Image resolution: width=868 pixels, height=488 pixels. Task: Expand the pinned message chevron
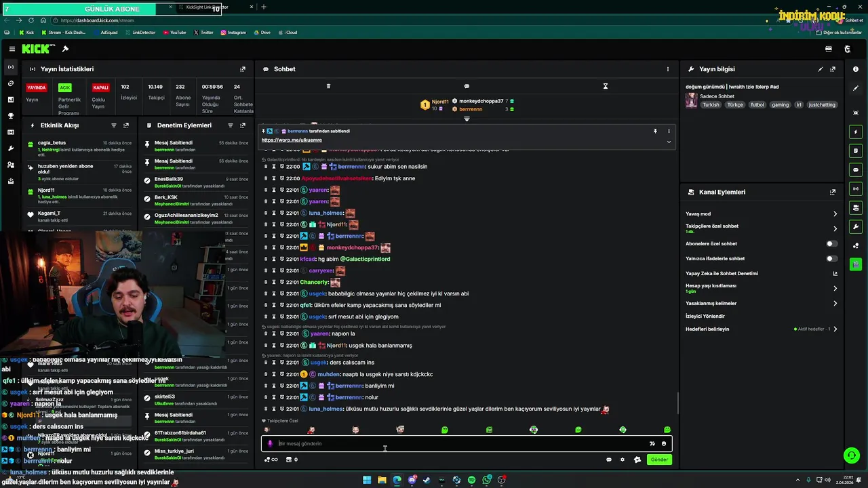point(669,142)
